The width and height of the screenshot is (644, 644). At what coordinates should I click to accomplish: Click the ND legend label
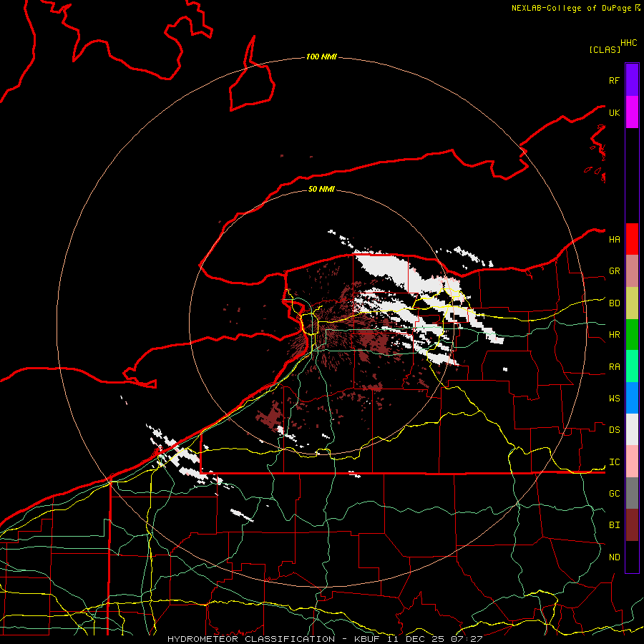click(614, 557)
